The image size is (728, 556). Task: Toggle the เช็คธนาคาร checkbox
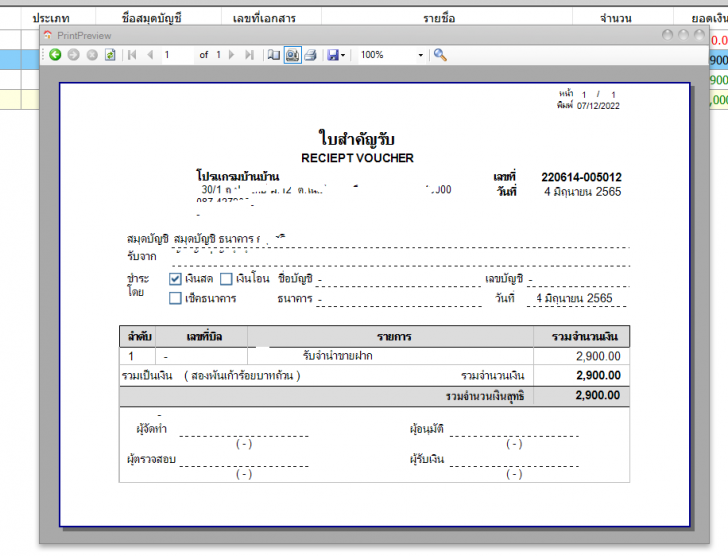175,298
